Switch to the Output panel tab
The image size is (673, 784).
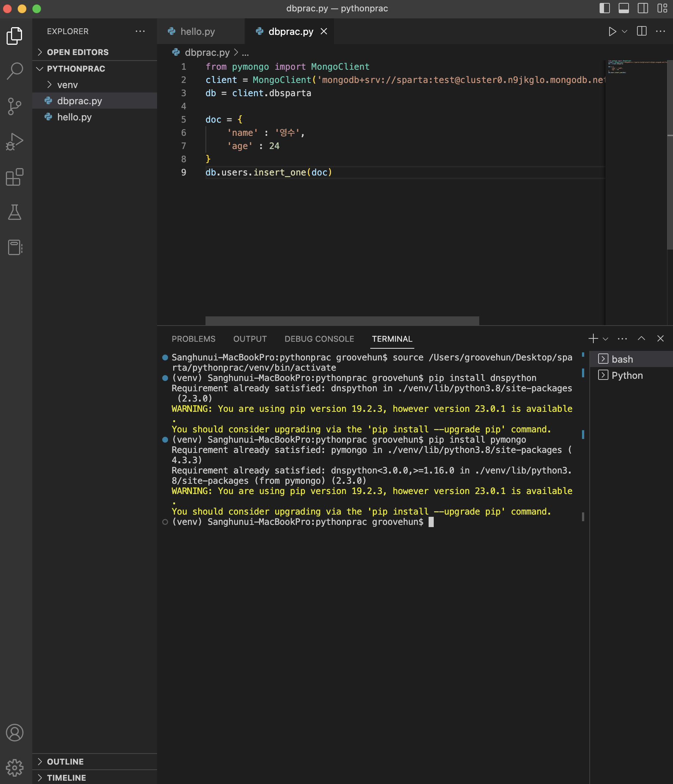click(x=250, y=339)
